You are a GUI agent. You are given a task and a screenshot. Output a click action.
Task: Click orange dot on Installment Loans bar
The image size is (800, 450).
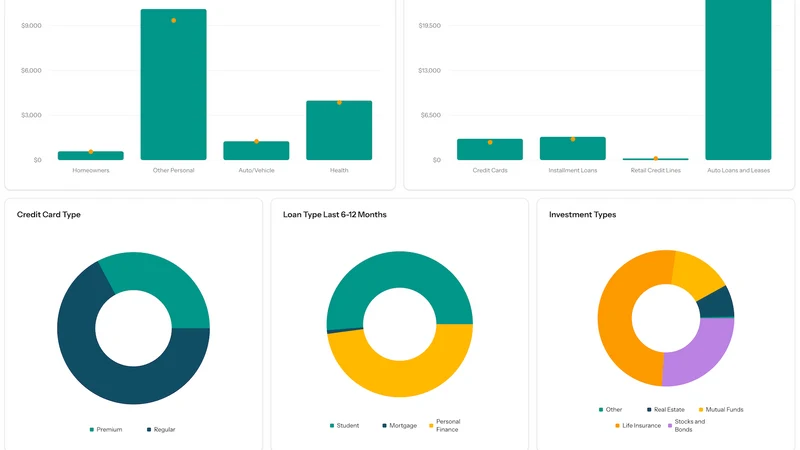(x=573, y=139)
